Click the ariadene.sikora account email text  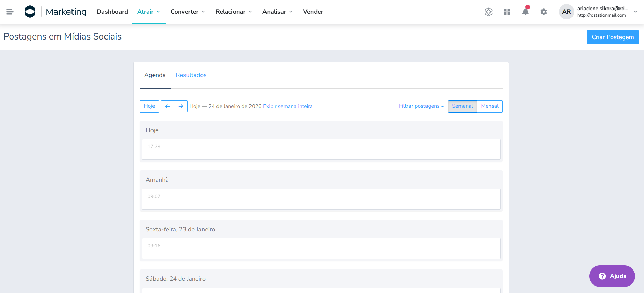tap(603, 9)
